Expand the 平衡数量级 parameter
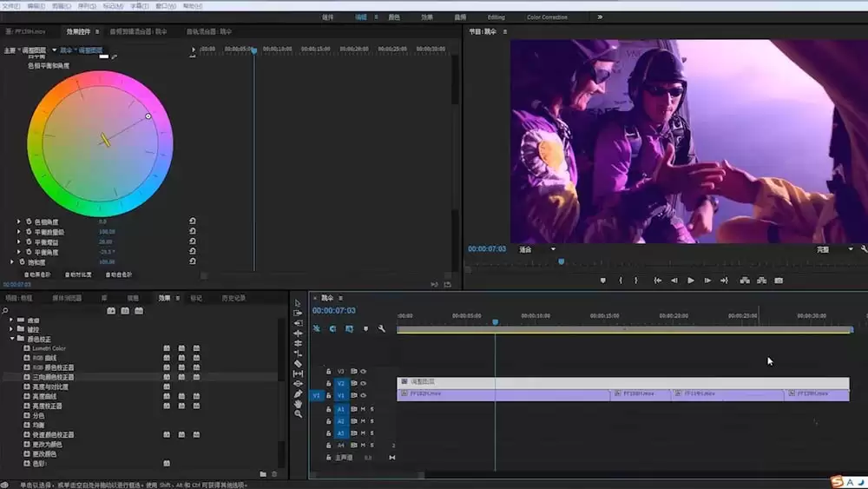 coord(19,232)
